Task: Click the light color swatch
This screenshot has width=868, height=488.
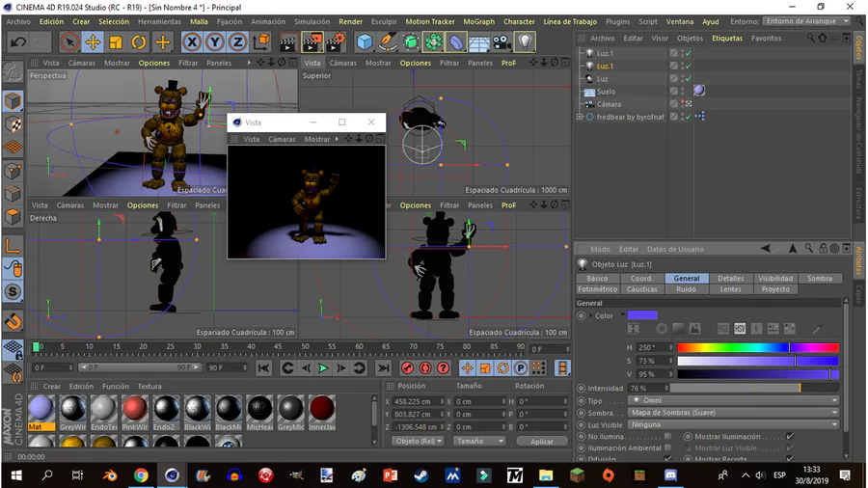Action: (642, 315)
